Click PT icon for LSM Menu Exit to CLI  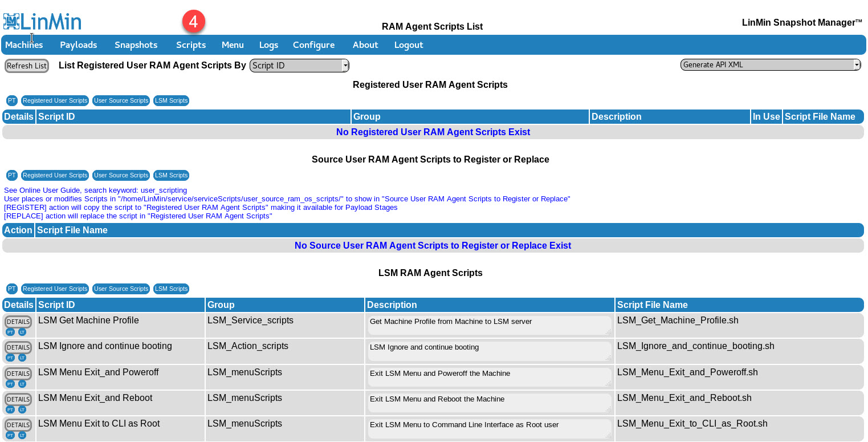[10, 435]
